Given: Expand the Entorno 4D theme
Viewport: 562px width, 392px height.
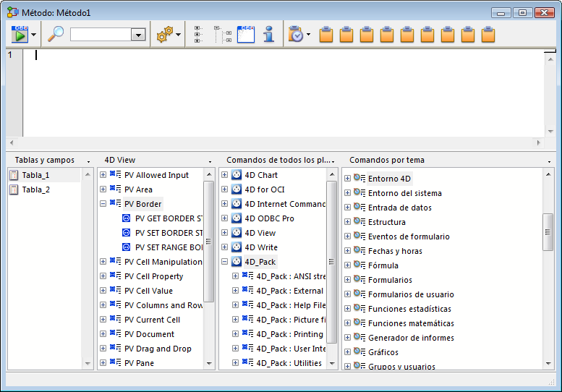Looking at the screenshot, I should click(x=348, y=178).
